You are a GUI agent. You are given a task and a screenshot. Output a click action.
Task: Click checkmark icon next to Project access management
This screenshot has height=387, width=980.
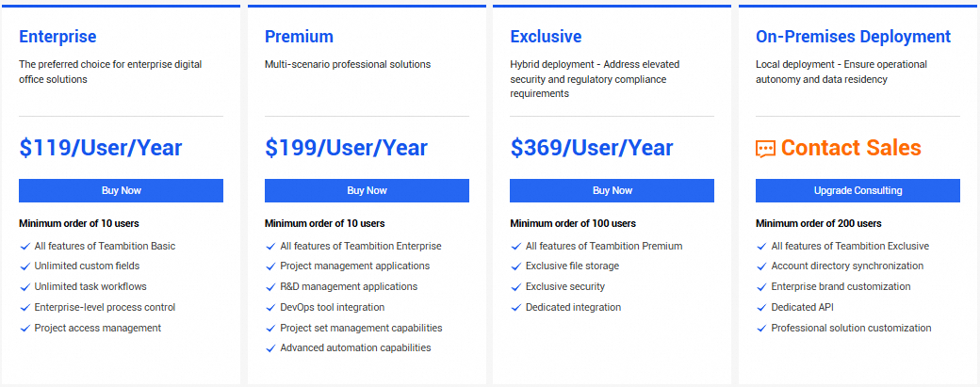[24, 329]
